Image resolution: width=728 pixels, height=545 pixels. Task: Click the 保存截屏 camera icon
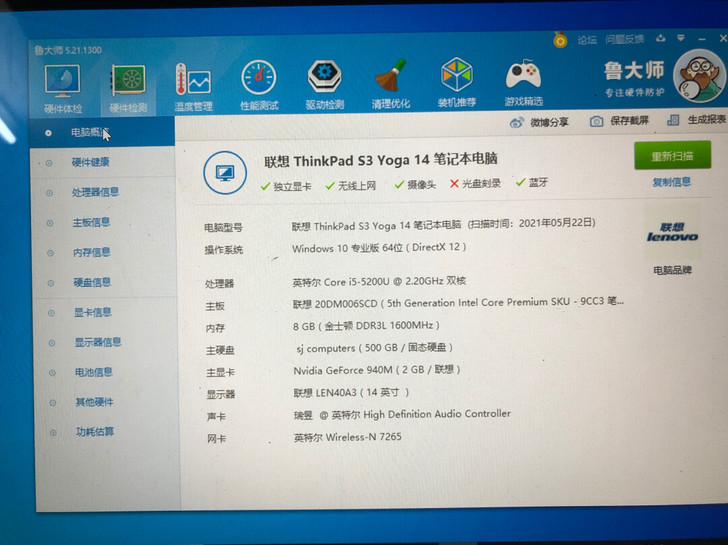pos(596,121)
